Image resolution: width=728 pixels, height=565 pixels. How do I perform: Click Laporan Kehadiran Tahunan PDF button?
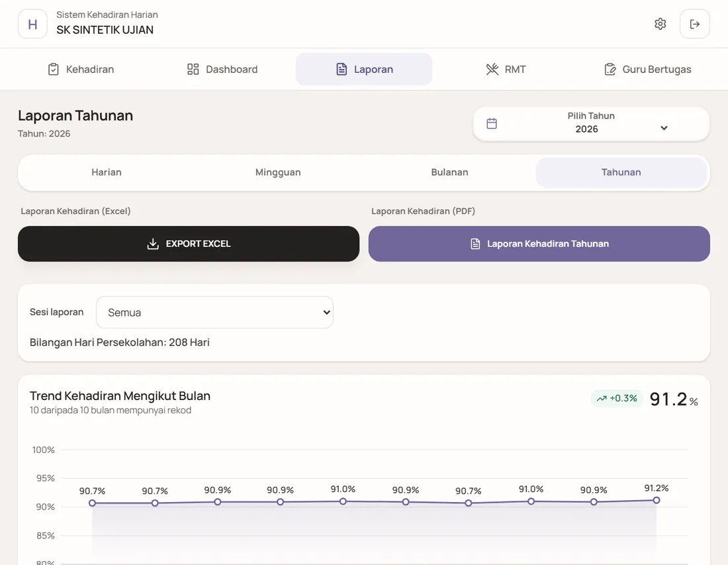tap(539, 244)
